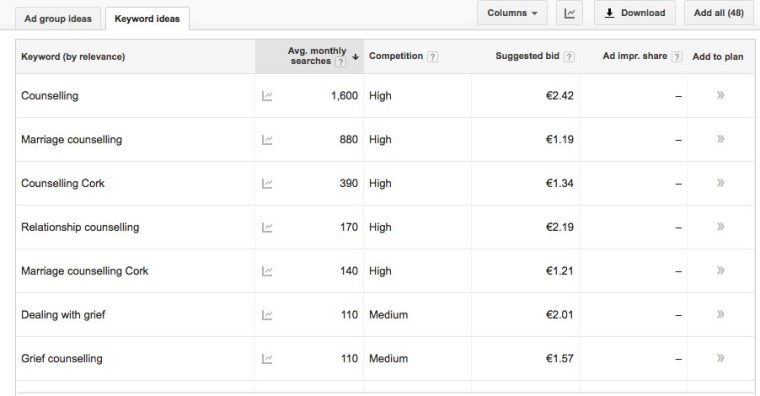Click the Ad impr. share column header

pyautogui.click(x=635, y=56)
